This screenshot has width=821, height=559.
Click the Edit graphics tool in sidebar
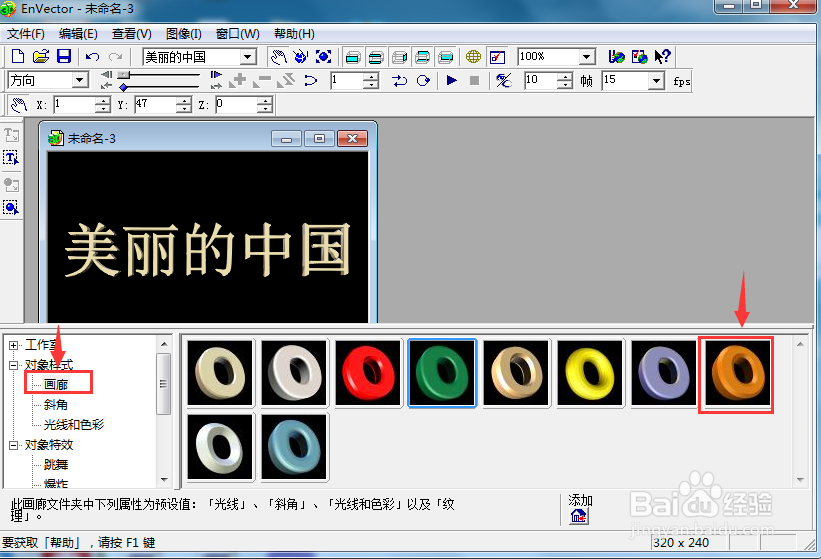pos(11,208)
